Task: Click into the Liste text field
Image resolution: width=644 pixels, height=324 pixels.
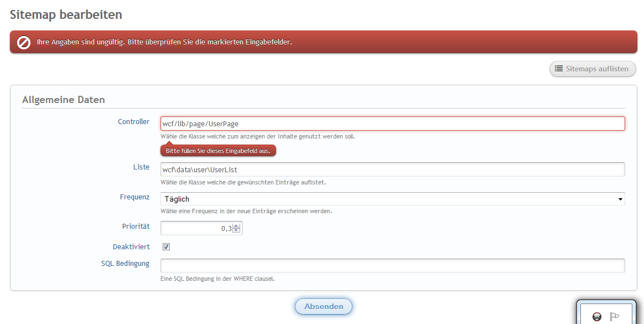Action: (x=392, y=169)
